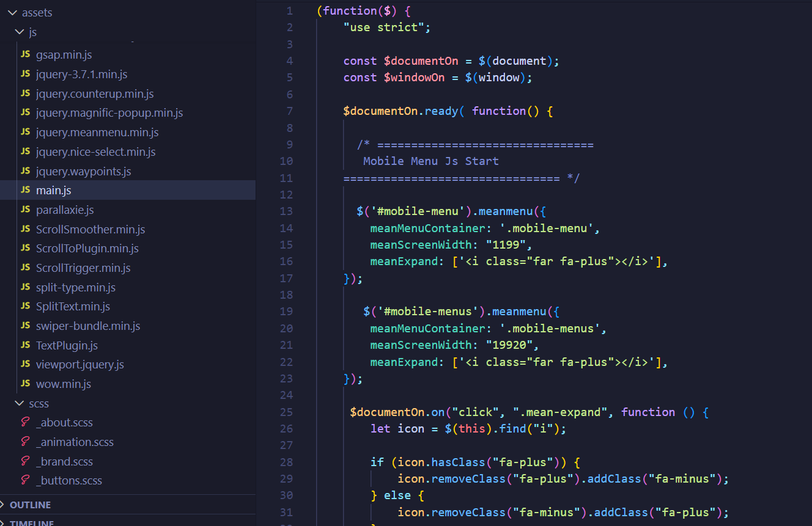The width and height of the screenshot is (812, 526).
Task: Open _buttons.scss file
Action: pos(69,480)
